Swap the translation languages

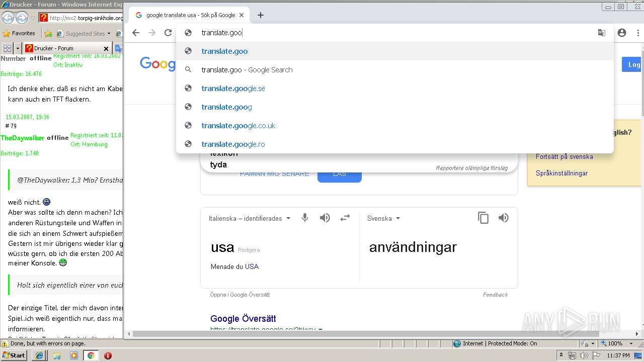(x=345, y=218)
